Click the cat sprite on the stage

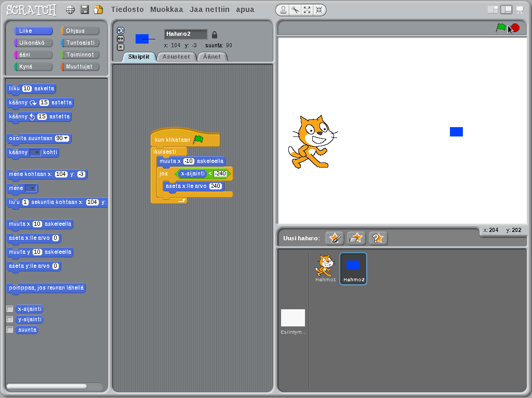tap(312, 142)
